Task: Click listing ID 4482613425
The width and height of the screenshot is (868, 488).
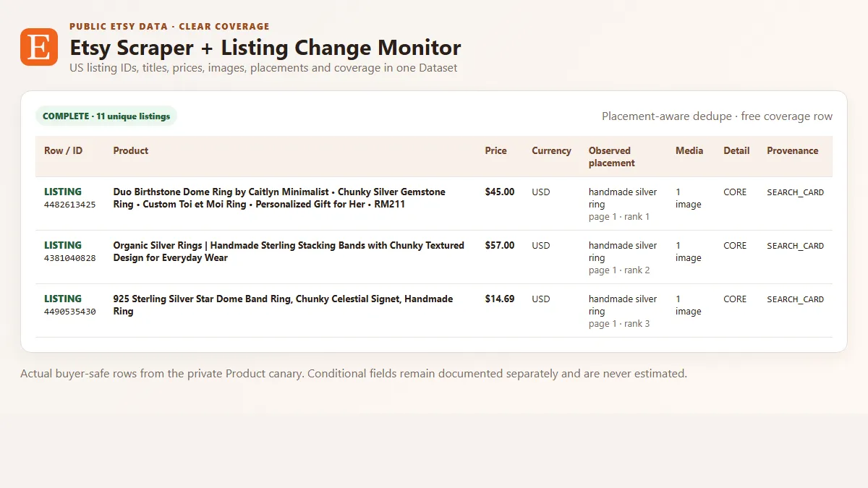Action: point(70,205)
